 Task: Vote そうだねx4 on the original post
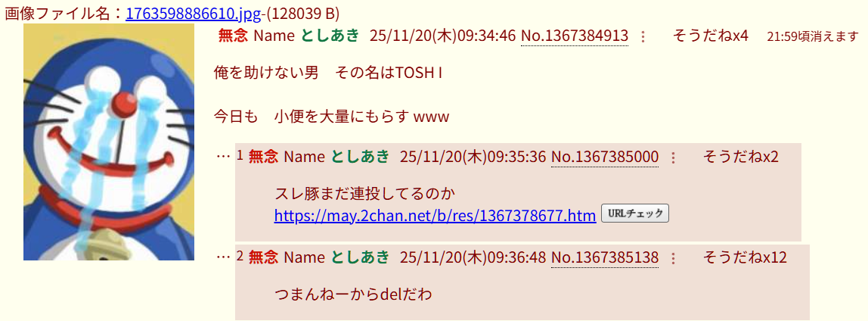[x=710, y=36]
